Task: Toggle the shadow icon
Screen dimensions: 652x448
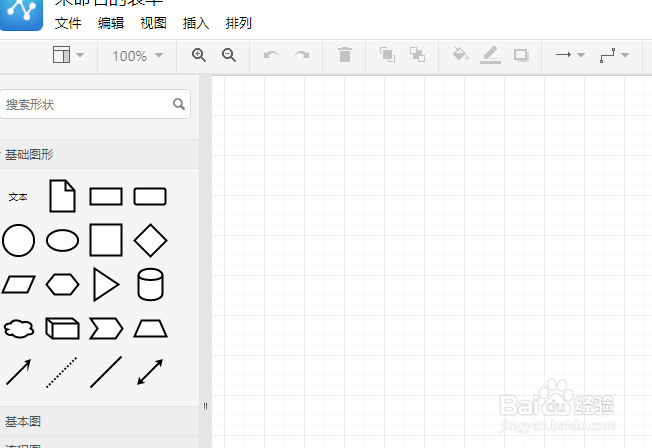Action: (521, 55)
